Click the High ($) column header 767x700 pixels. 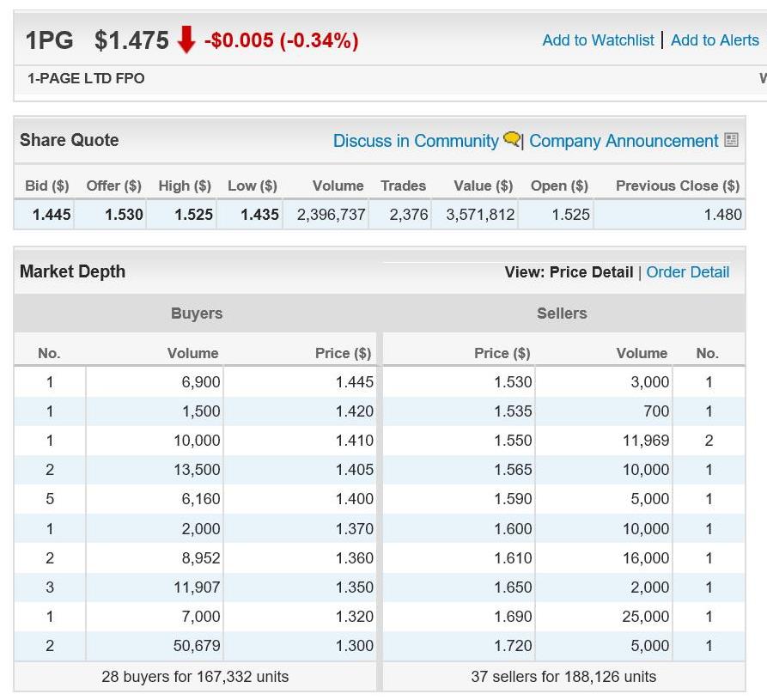point(185,186)
